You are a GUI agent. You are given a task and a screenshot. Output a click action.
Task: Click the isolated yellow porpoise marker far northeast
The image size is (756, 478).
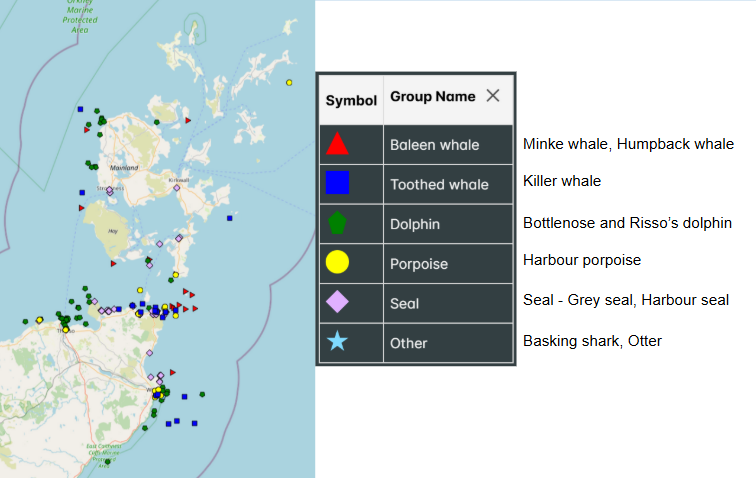tap(289, 82)
